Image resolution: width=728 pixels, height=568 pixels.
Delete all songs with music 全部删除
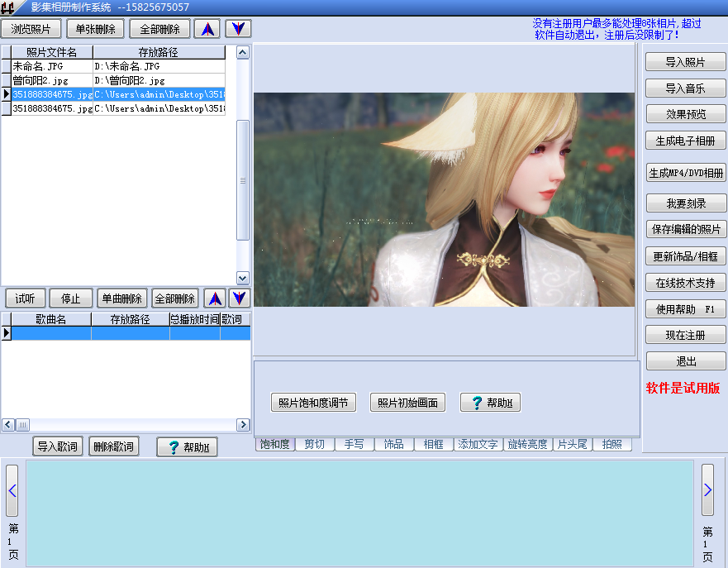pyautogui.click(x=175, y=298)
